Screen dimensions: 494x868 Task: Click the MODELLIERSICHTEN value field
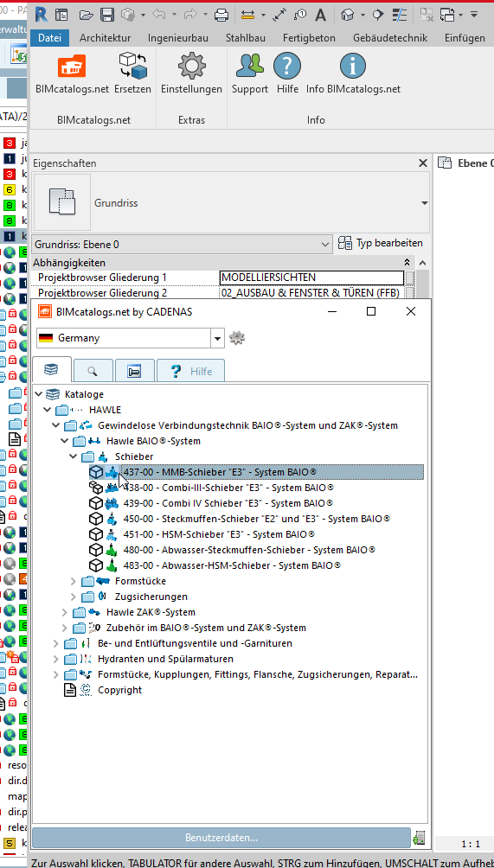tap(311, 278)
